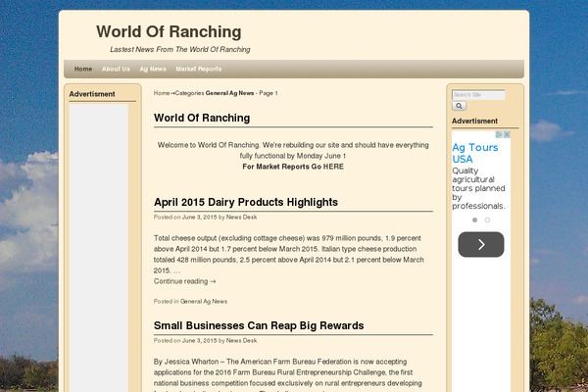Open the AdChoices info icon

(499, 134)
